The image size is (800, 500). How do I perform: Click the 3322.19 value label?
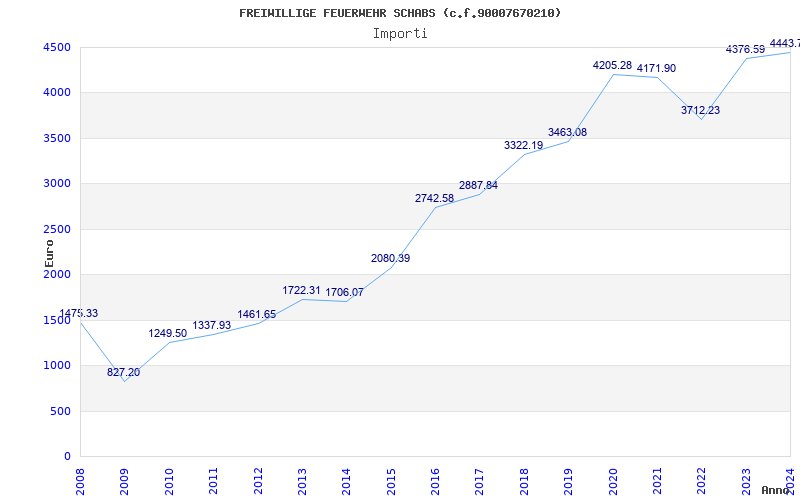coord(523,145)
